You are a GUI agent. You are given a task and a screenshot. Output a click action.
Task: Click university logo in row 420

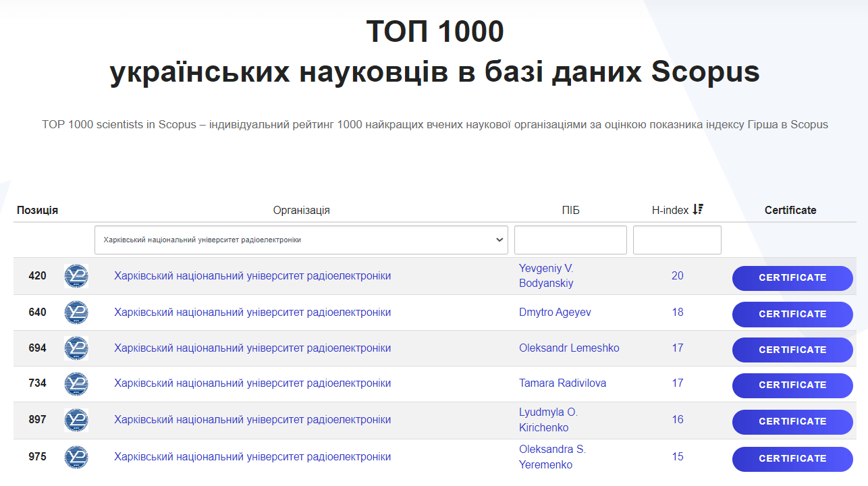[x=76, y=276]
